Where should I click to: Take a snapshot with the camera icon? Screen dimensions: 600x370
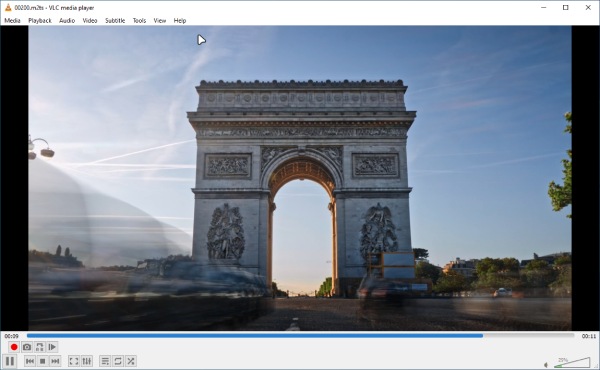pos(27,347)
